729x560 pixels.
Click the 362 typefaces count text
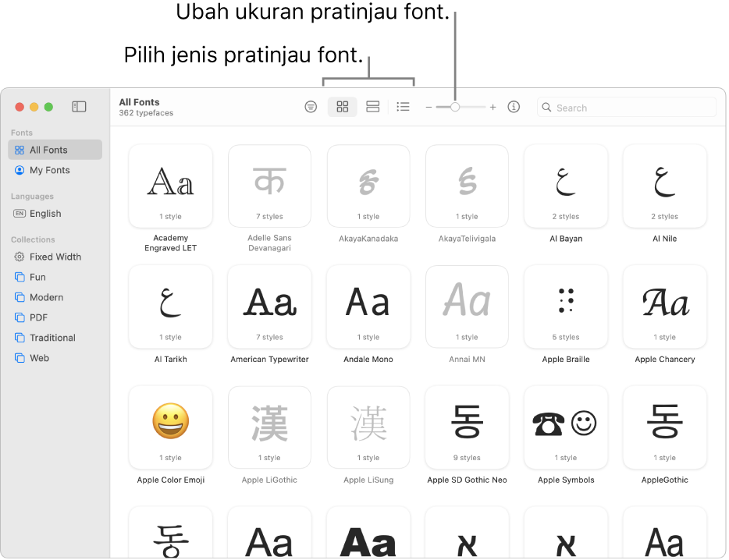146,113
